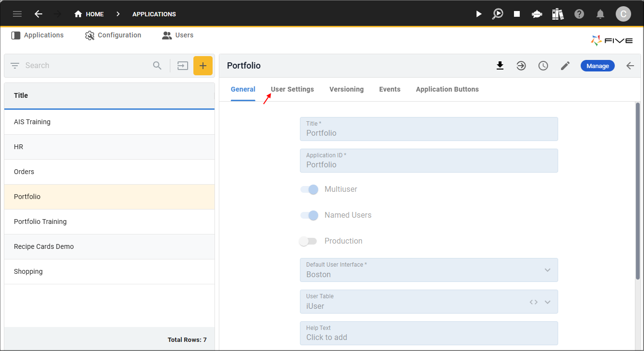644x351 pixels.
Task: Select the Portfolio Training row
Action: (109, 222)
